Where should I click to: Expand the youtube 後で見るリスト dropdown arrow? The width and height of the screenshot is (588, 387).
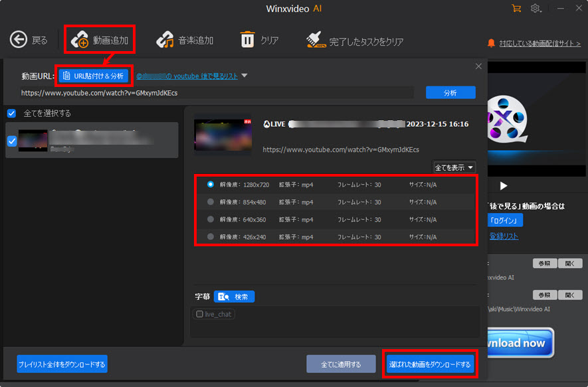(245, 76)
